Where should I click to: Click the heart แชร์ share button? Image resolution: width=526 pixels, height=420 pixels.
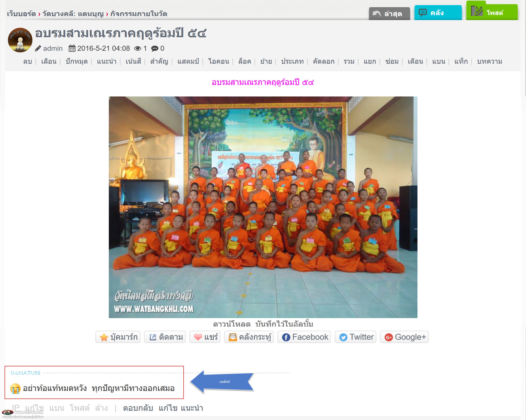point(205,337)
